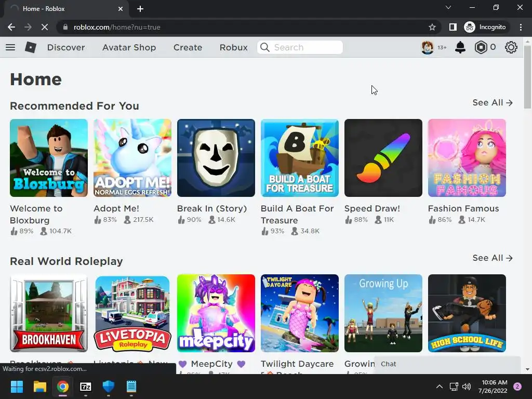Click the scrollbar down arrow
The width and height of the screenshot is (532, 399).
(527, 370)
